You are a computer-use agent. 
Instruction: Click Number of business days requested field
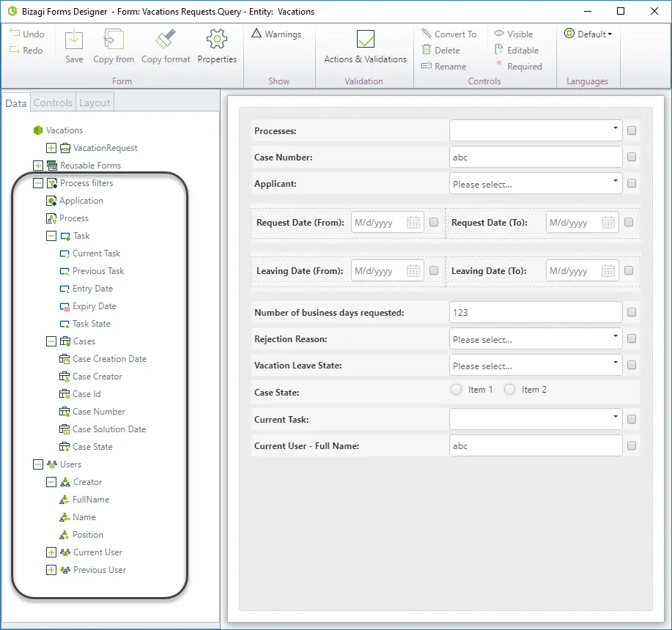click(x=535, y=312)
